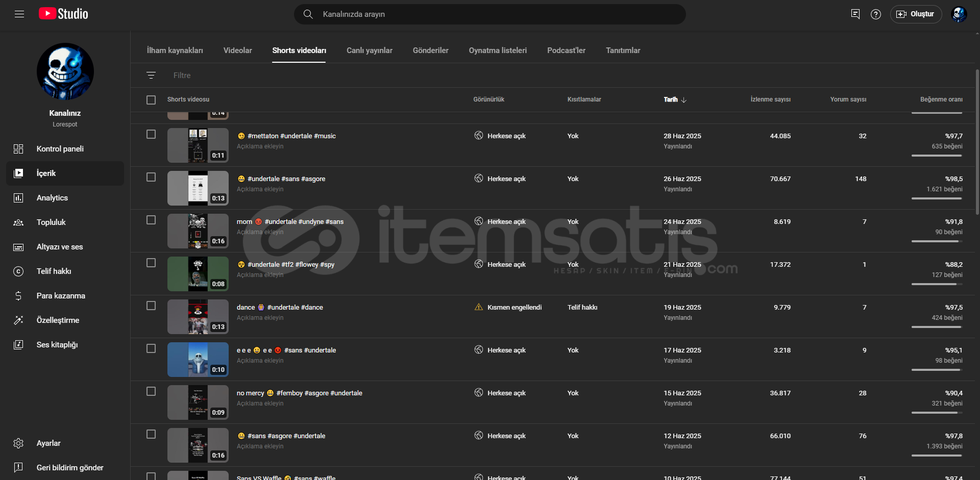The width and height of the screenshot is (980, 480).
Task: Click the 70.667 view count cell
Action: pyautogui.click(x=780, y=179)
